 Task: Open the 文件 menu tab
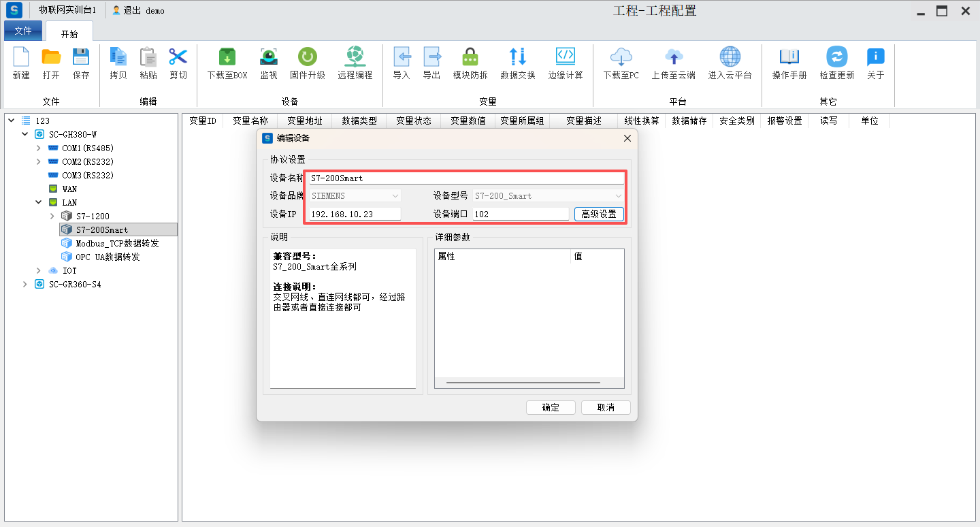click(x=23, y=31)
